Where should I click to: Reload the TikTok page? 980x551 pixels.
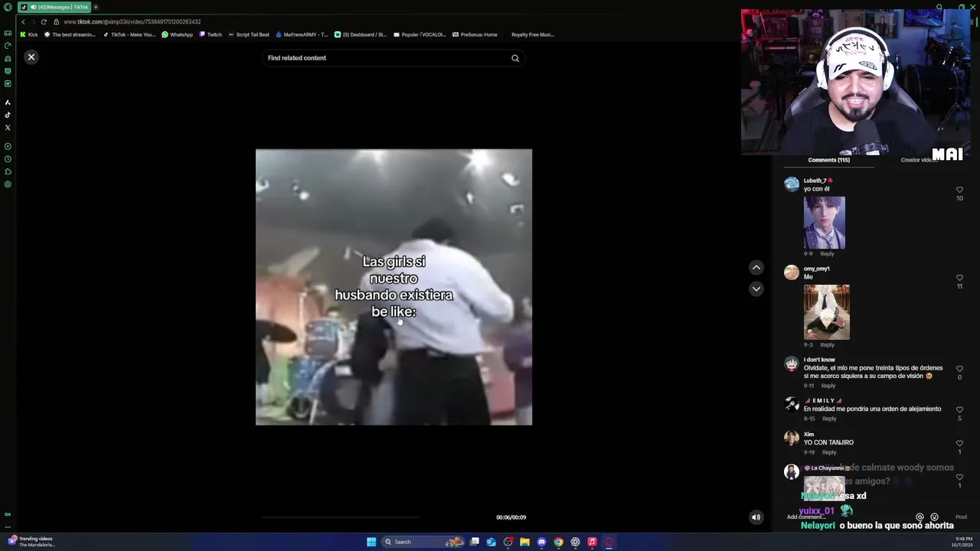43,21
